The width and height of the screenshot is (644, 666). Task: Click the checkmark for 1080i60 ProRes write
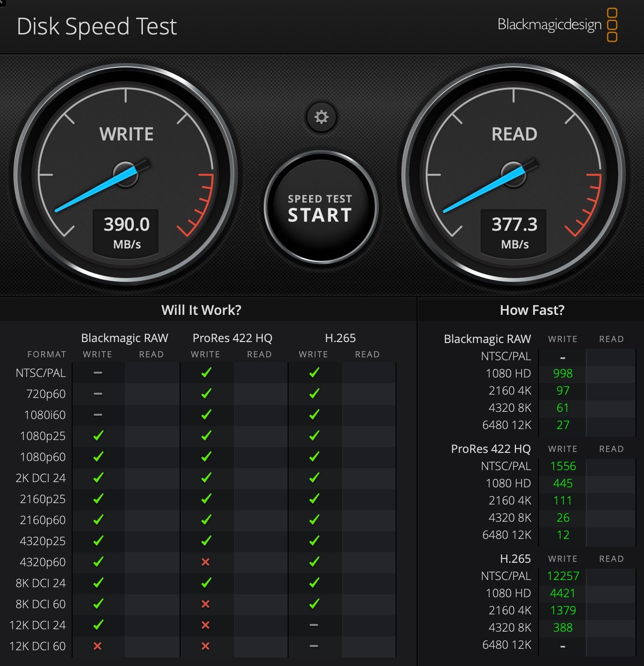click(x=206, y=414)
